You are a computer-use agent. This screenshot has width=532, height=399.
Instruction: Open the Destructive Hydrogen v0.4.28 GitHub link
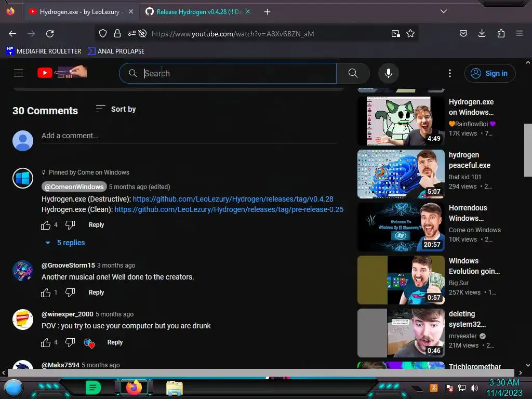click(x=233, y=199)
